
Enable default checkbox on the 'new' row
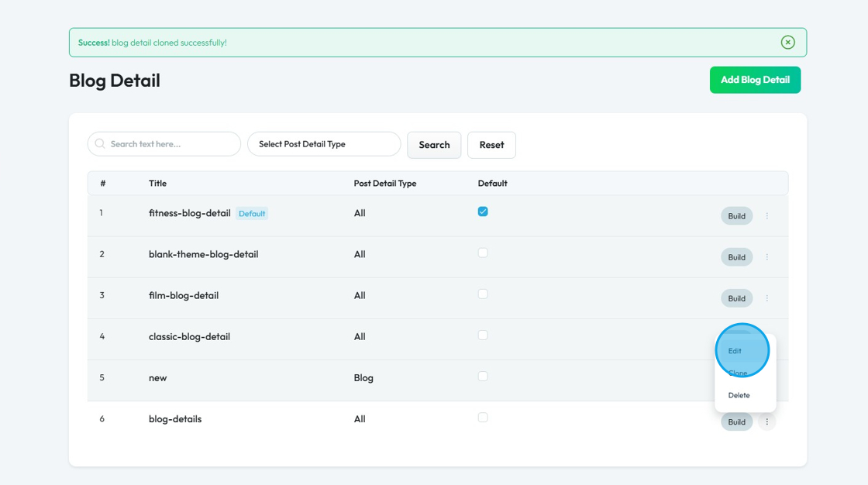click(483, 377)
